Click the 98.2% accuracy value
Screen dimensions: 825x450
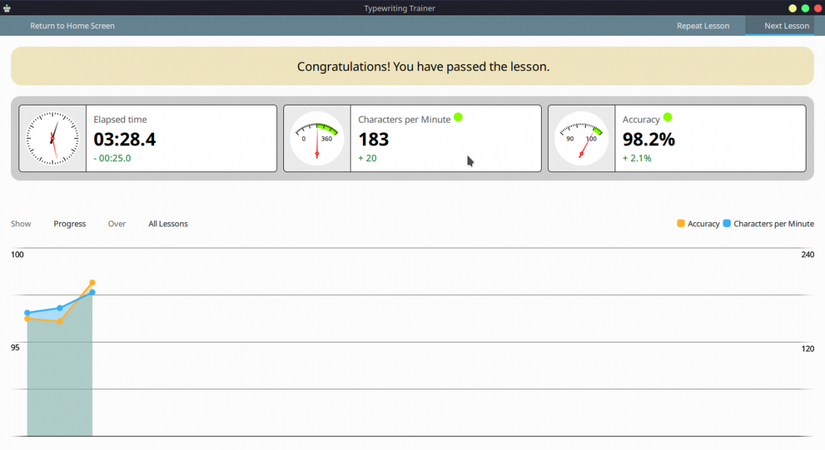[648, 139]
